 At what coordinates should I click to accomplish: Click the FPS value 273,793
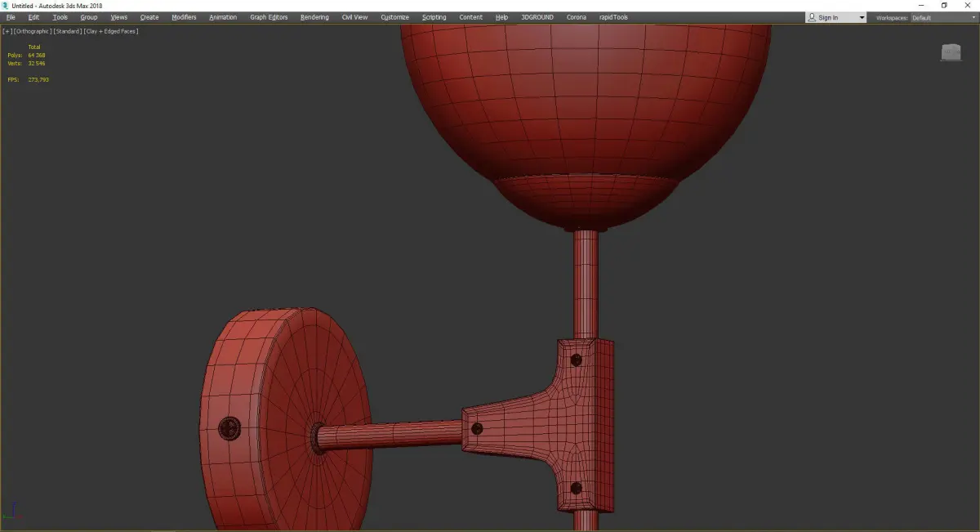(x=38, y=79)
